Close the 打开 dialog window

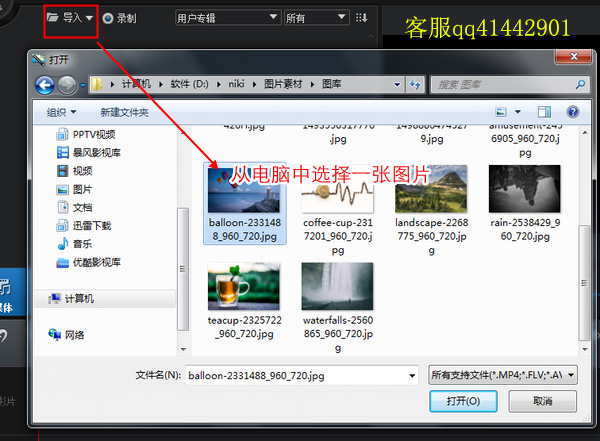pyautogui.click(x=574, y=56)
